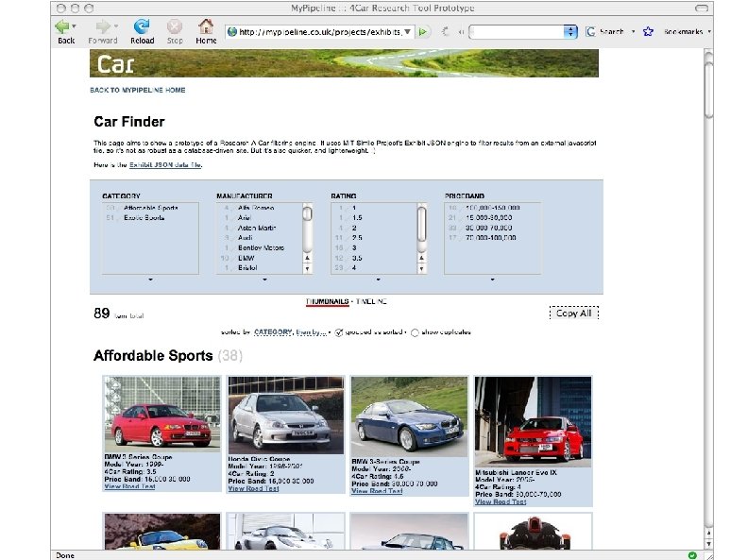Viewport: 747px width, 560px height.
Task: Click the Stop loading icon
Action: pos(175,26)
